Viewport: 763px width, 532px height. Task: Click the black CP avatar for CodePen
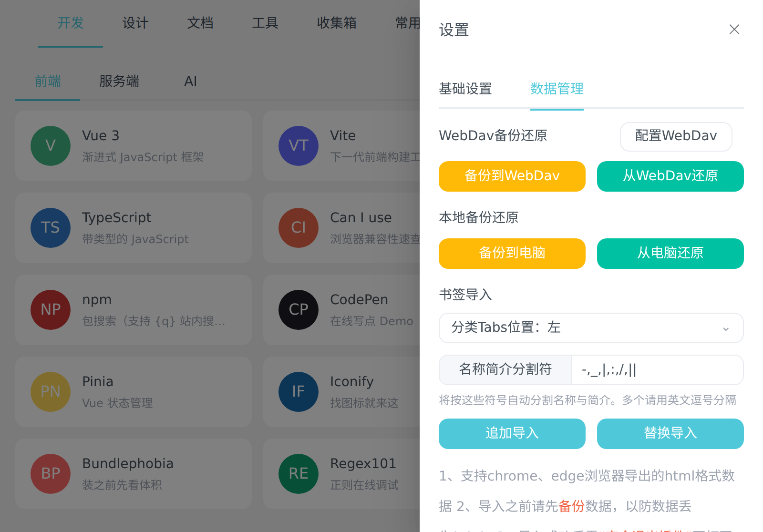299,310
